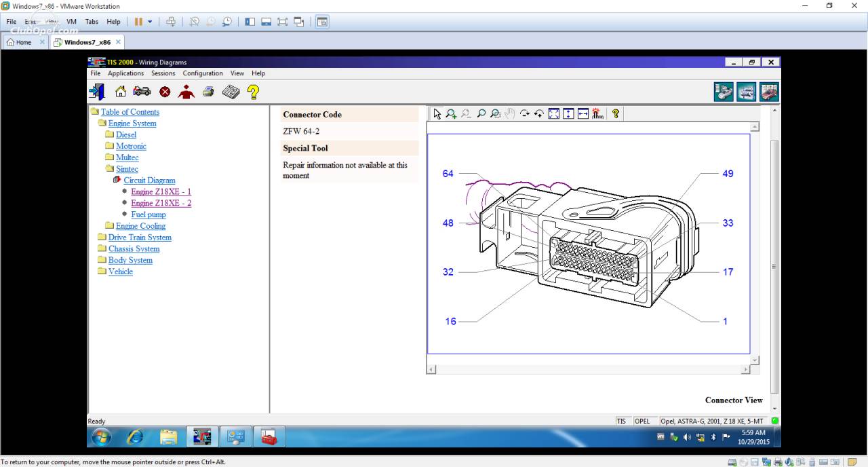Fit diagram to height

tap(568, 114)
